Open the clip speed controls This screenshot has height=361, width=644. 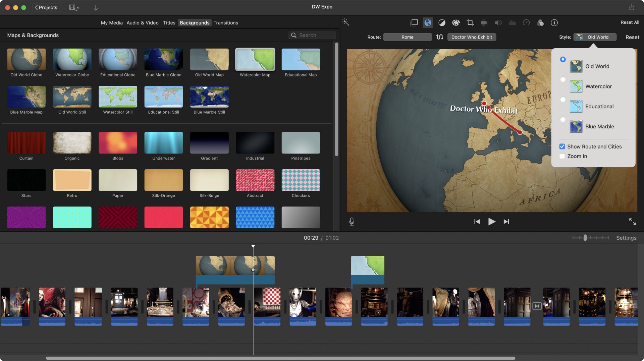(526, 22)
